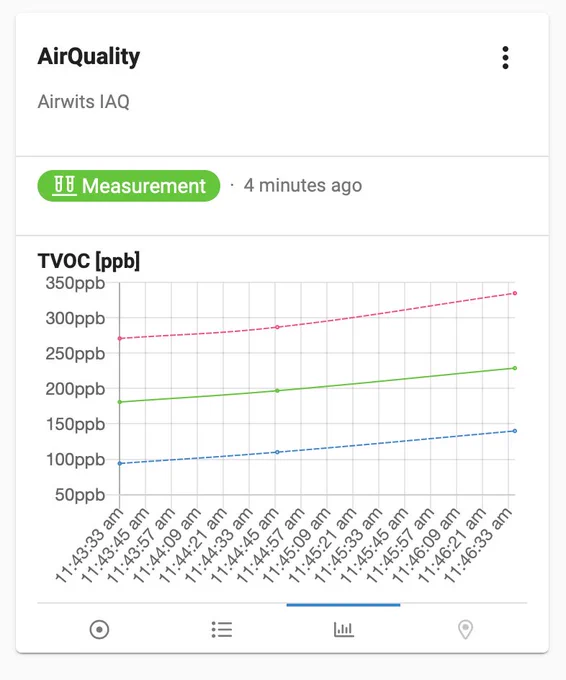Switch to the target/status tab icon

point(99,629)
